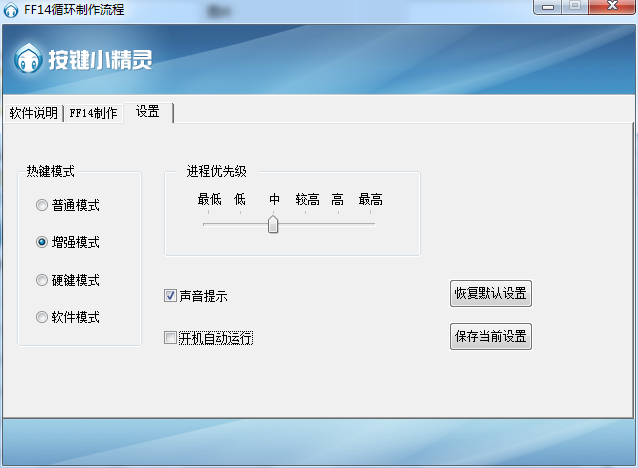Screen dimensions: 638x468
Task: Click the 较高 priority label
Action: tap(307, 199)
